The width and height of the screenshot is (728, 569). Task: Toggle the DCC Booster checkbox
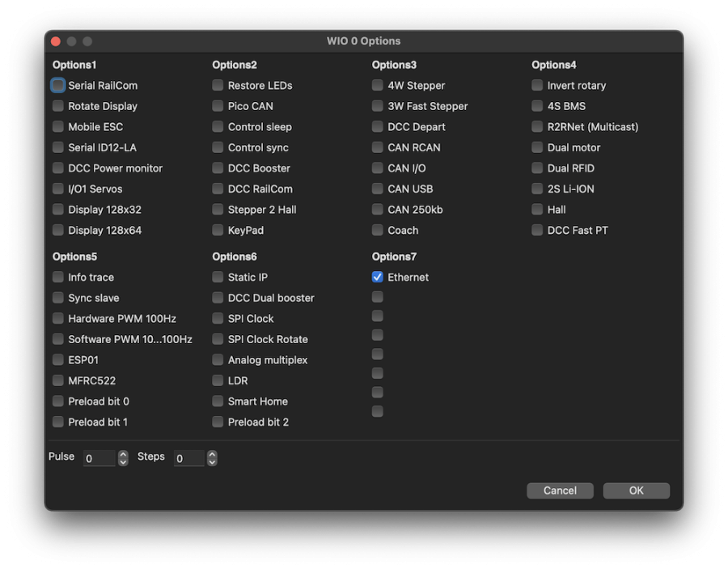pos(218,168)
